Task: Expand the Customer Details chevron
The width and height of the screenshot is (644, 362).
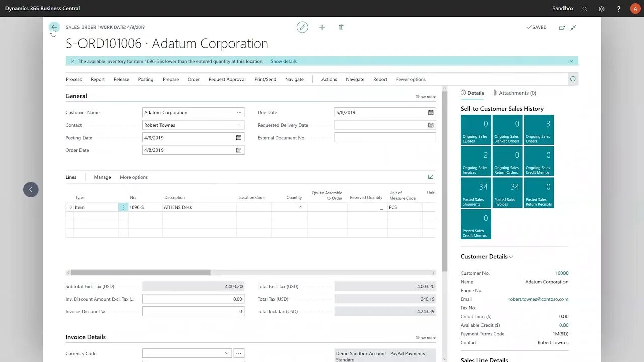Action: (511, 257)
